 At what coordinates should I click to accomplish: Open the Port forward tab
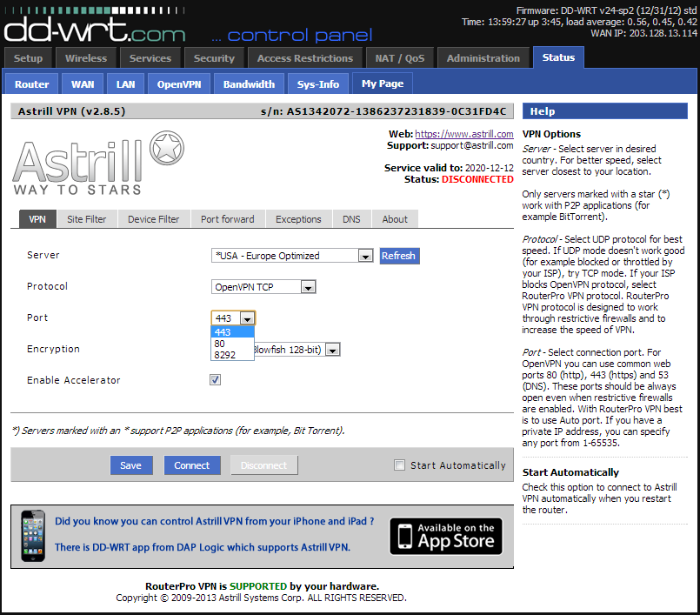click(x=228, y=219)
